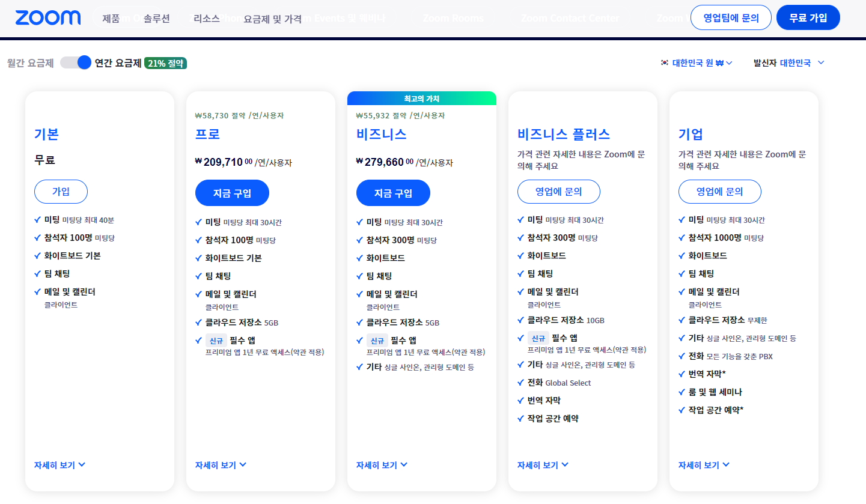Screen dimensions: 866x504
Task: Click 지금 구입 in the 프로 plan
Action: click(x=232, y=193)
